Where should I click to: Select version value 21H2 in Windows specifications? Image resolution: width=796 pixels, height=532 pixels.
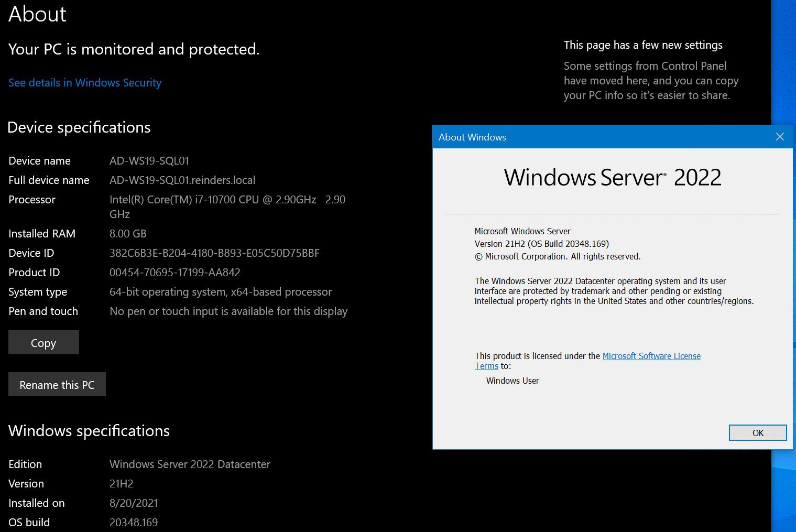point(122,484)
